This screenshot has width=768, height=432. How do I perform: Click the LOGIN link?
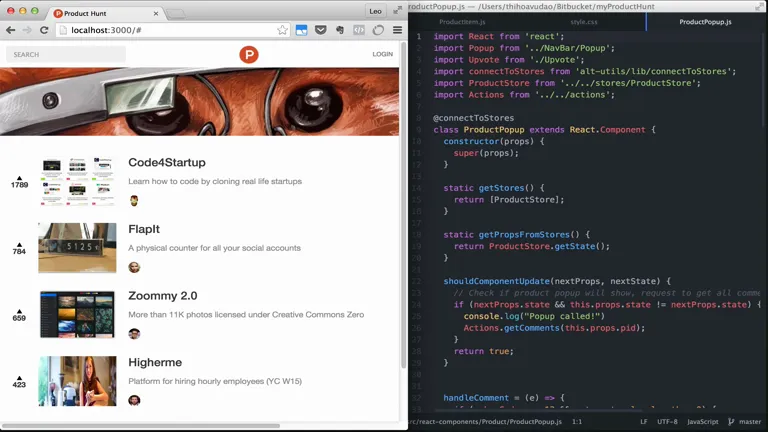pos(383,54)
